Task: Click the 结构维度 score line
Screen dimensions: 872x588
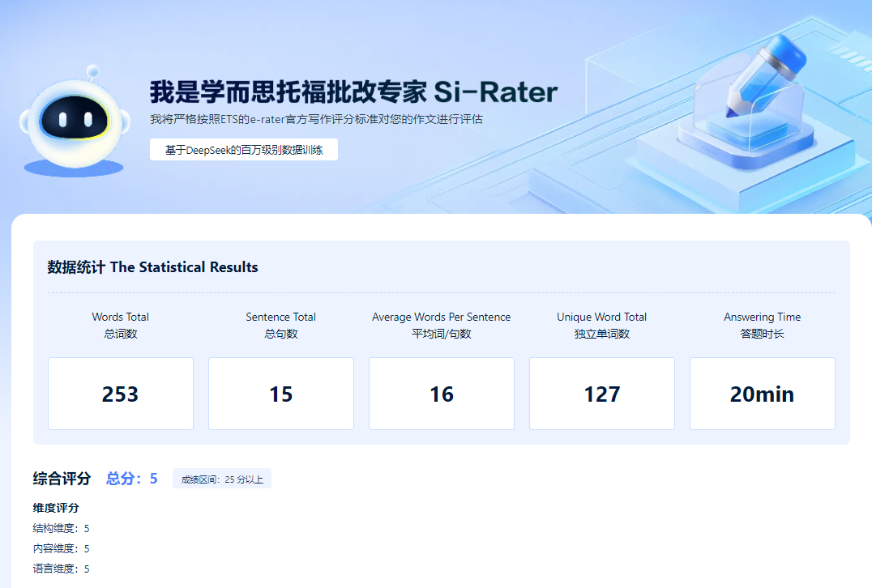Action: pos(62,528)
